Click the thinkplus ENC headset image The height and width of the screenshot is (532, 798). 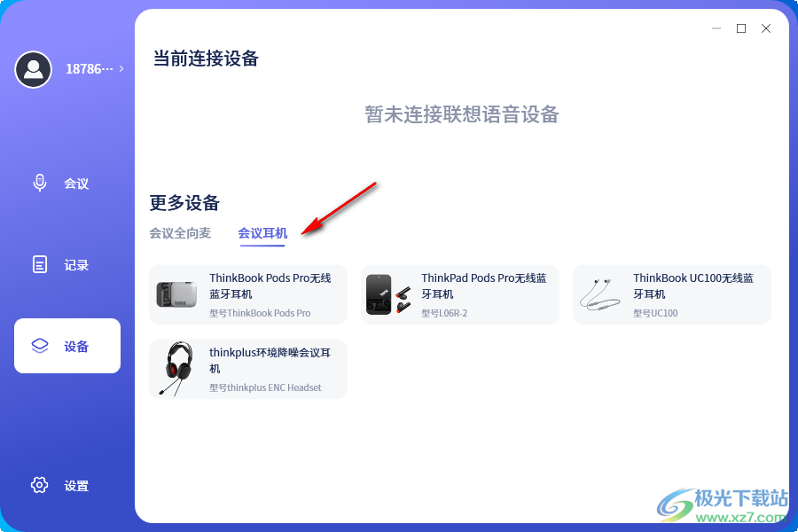[x=176, y=369]
